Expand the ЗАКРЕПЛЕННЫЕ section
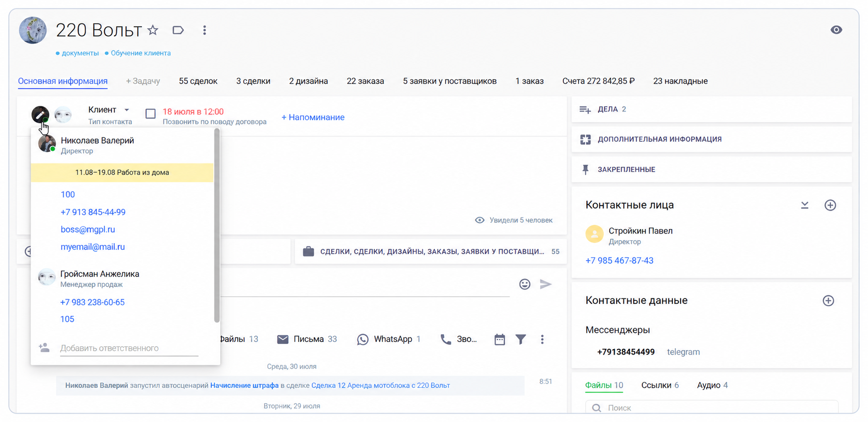868x422 pixels. point(712,169)
